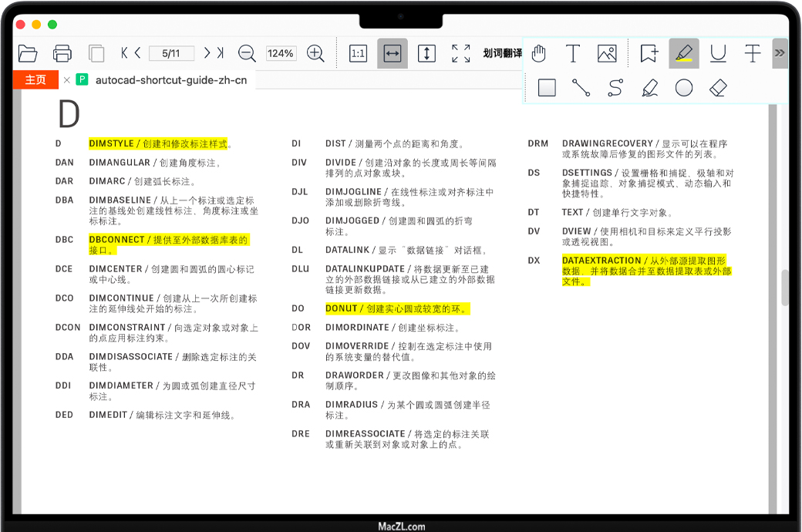Click the open file folder icon

click(x=28, y=53)
